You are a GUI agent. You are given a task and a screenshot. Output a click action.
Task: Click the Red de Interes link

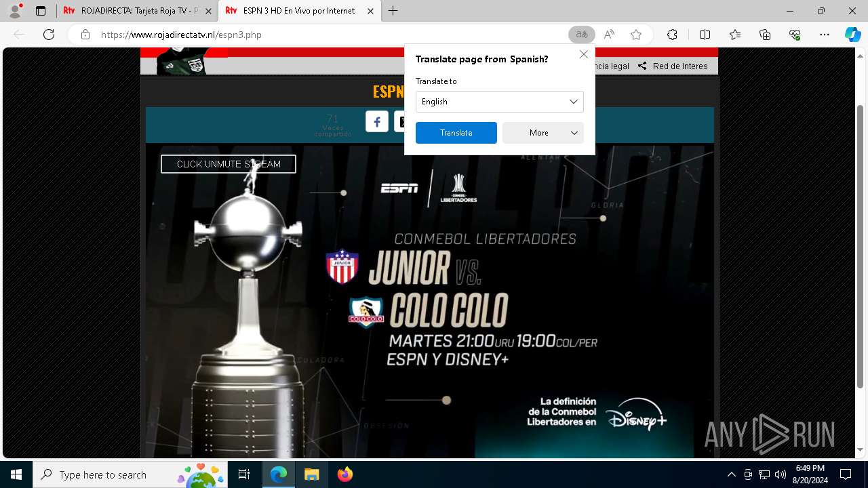coord(673,66)
